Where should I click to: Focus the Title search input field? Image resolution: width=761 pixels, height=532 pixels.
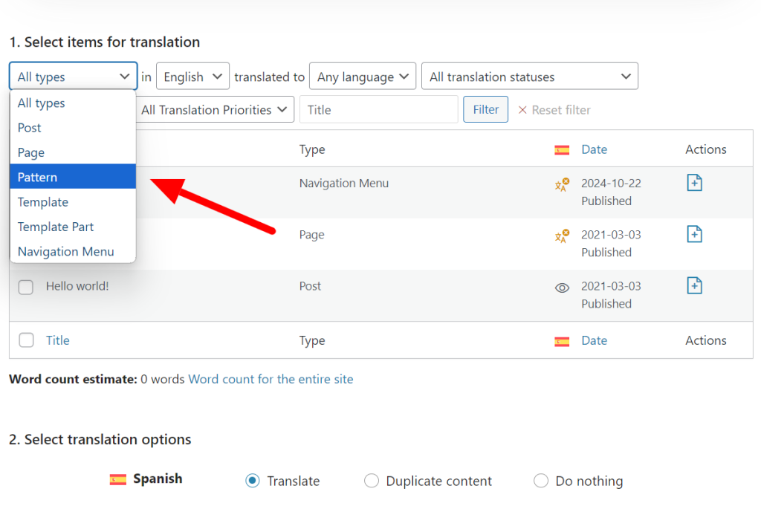coord(378,110)
